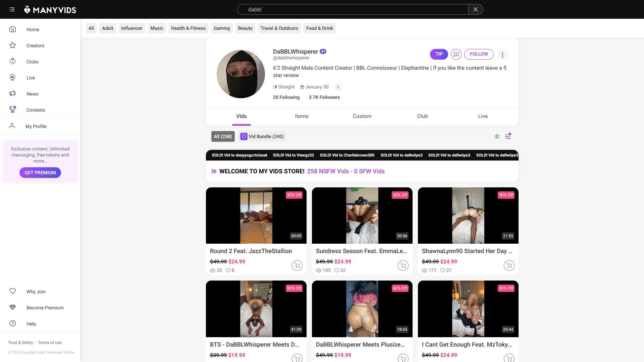
Task: Click @dabblwhisperer handle text
Action: point(291,58)
